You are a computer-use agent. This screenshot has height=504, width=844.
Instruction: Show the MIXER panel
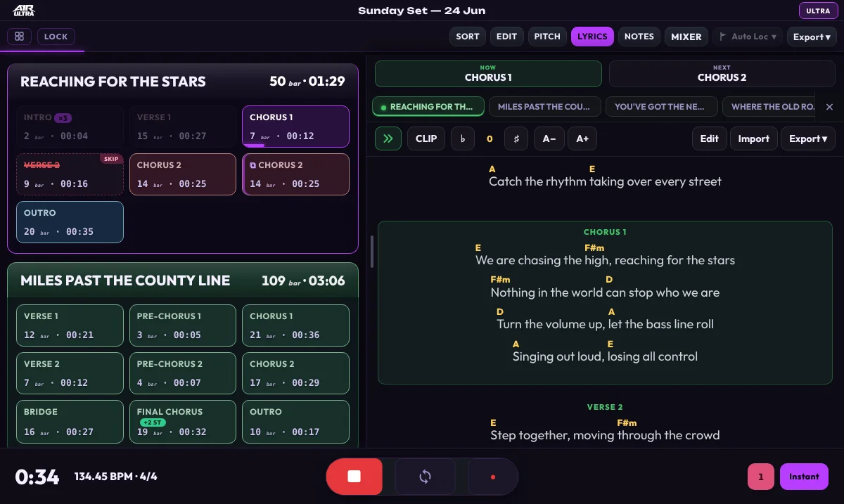click(686, 37)
